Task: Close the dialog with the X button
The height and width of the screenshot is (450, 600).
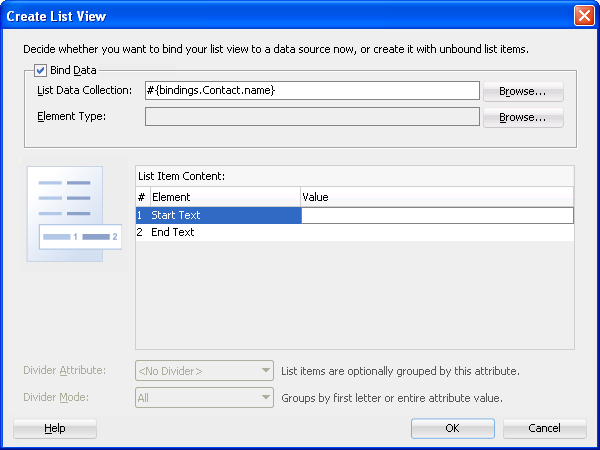Action: [x=584, y=16]
